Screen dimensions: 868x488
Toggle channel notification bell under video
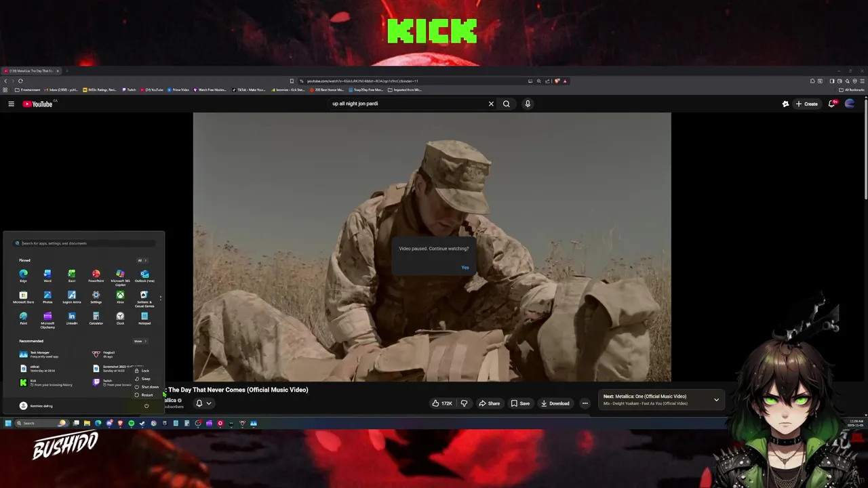tap(199, 403)
